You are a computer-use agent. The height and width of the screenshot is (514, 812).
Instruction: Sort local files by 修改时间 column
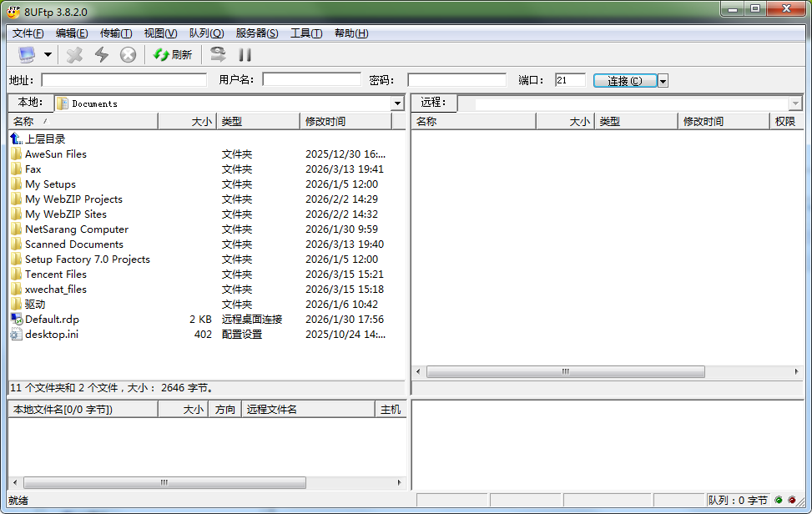point(345,122)
